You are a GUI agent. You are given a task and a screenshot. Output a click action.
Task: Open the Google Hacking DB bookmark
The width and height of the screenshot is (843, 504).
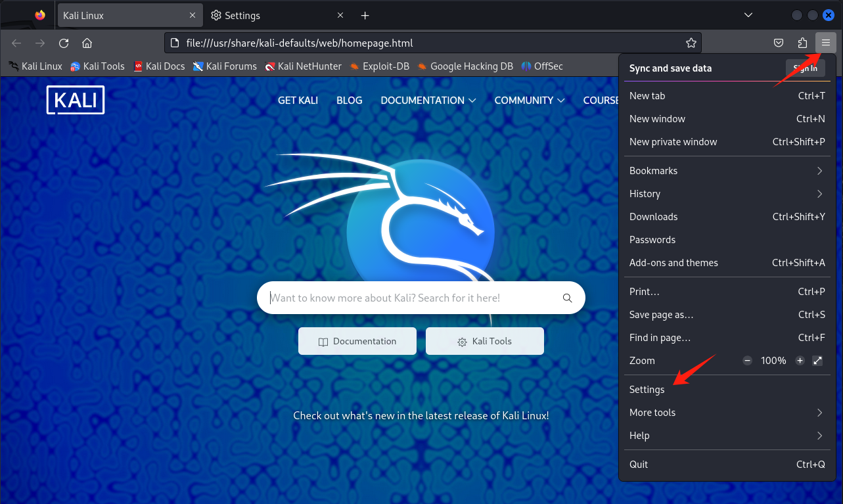pyautogui.click(x=465, y=66)
